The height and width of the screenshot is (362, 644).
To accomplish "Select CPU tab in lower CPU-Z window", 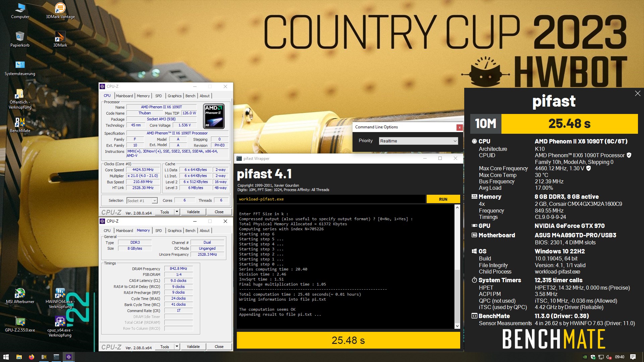I will pos(107,231).
